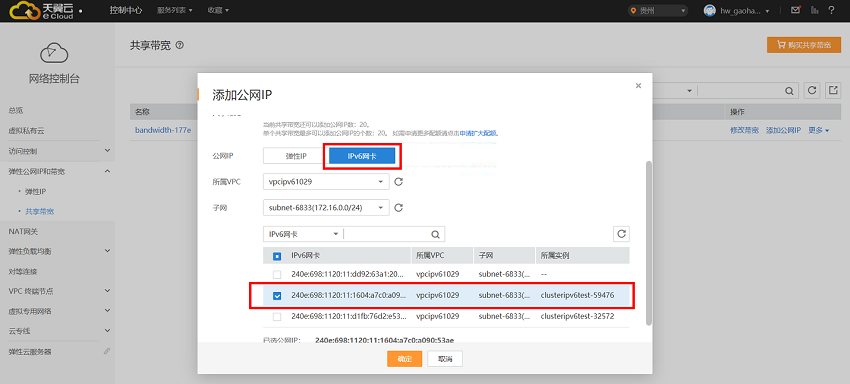The image size is (850, 384).
Task: Click the user avatar icon beside hw_gaoha
Action: point(710,10)
